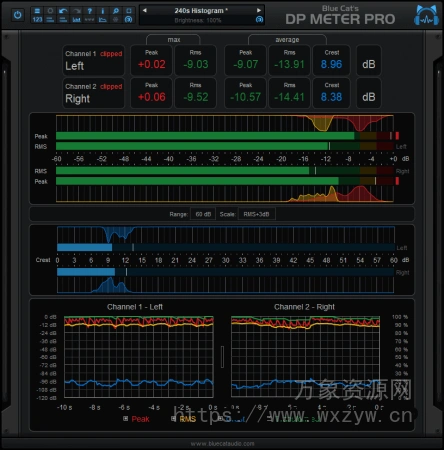Viewport: 444px width, 450px height.
Task: Click the dB unit box for Left
Action: click(369, 60)
